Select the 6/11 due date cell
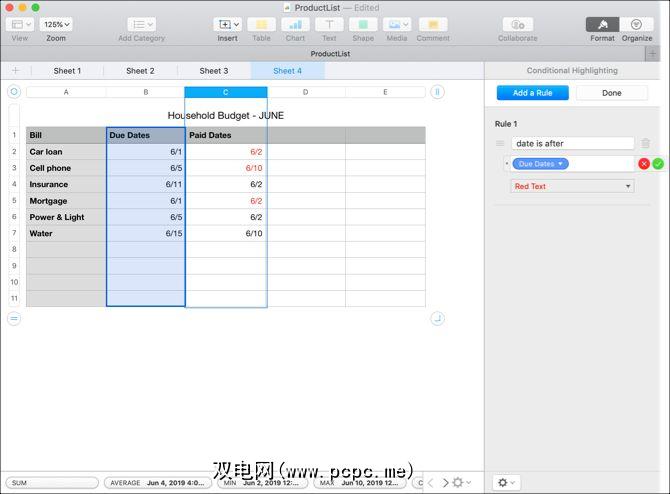670x494 pixels. point(146,184)
